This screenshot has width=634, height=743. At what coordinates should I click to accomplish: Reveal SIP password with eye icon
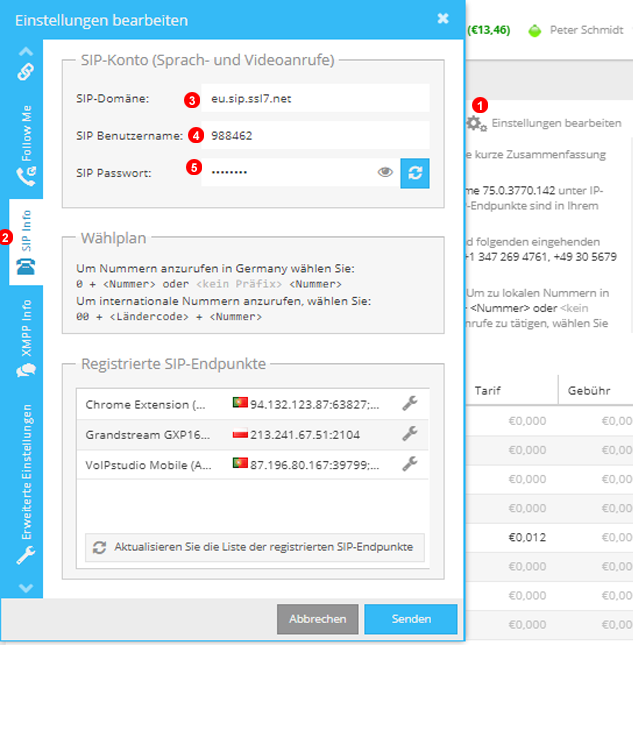point(385,172)
